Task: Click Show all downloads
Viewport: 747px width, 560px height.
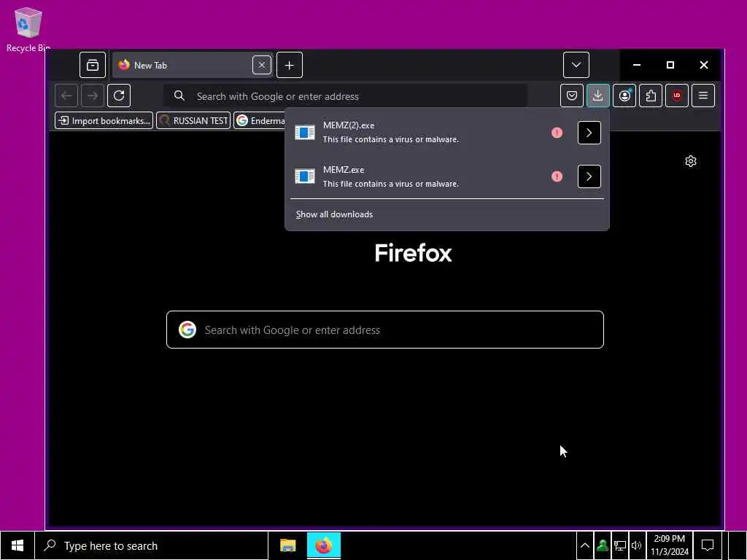Action: 334,214
